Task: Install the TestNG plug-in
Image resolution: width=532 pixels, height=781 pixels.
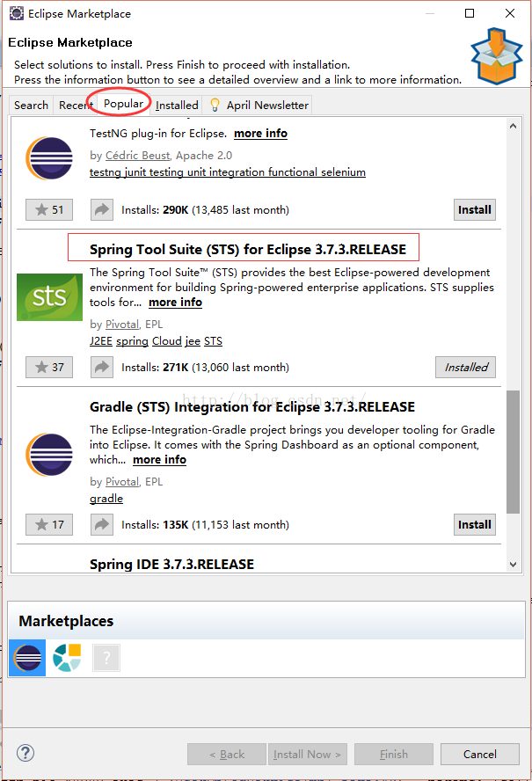Action: pyautogui.click(x=474, y=209)
